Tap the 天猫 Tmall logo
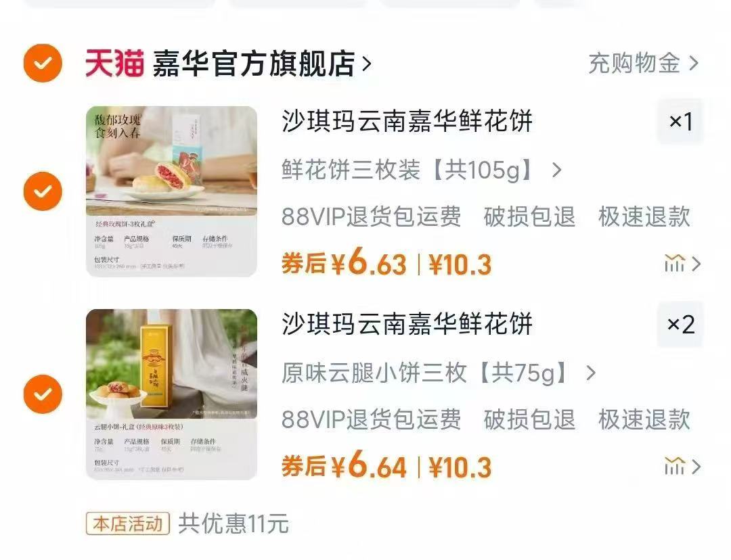 coord(114,64)
